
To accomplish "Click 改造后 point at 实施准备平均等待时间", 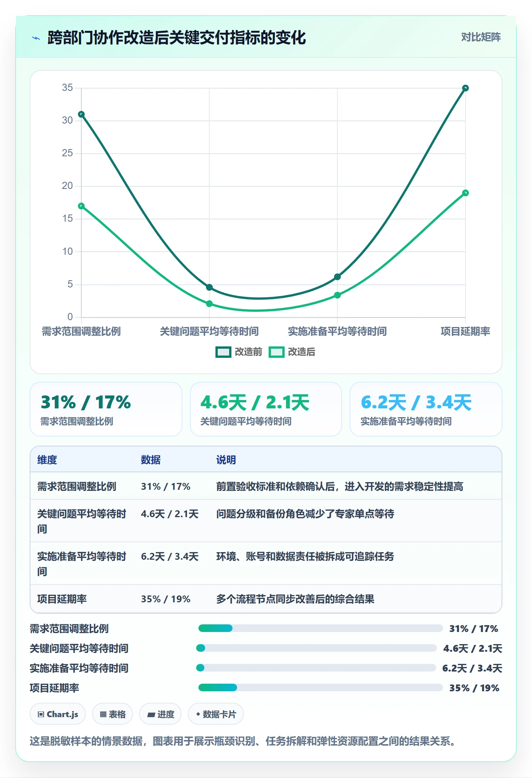I will 337,295.
